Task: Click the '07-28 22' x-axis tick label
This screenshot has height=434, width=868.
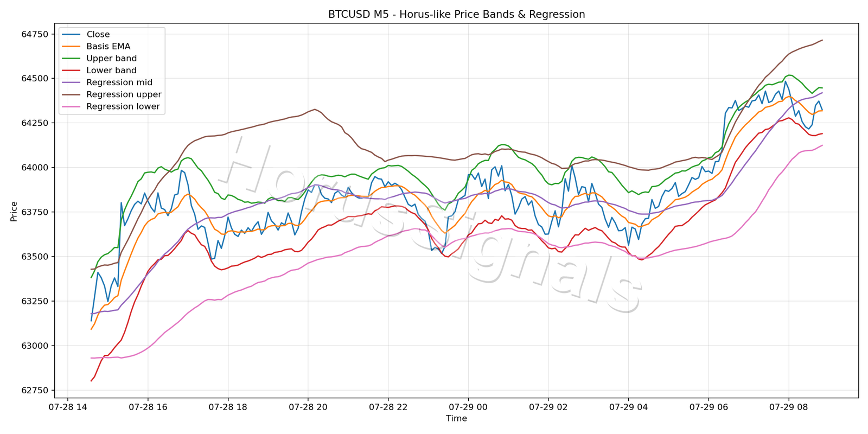Action: click(388, 406)
